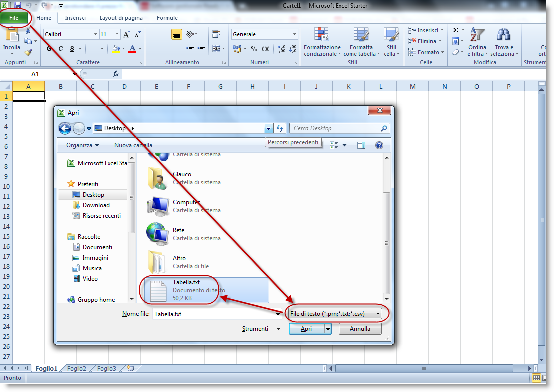Select the Altro folder

click(x=179, y=262)
